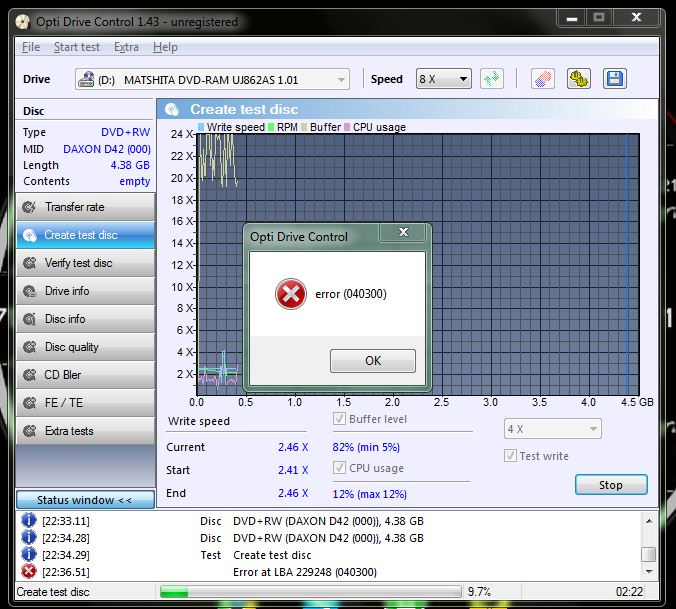Click the log scrollbar up arrow
676x609 pixels.
tap(648, 521)
